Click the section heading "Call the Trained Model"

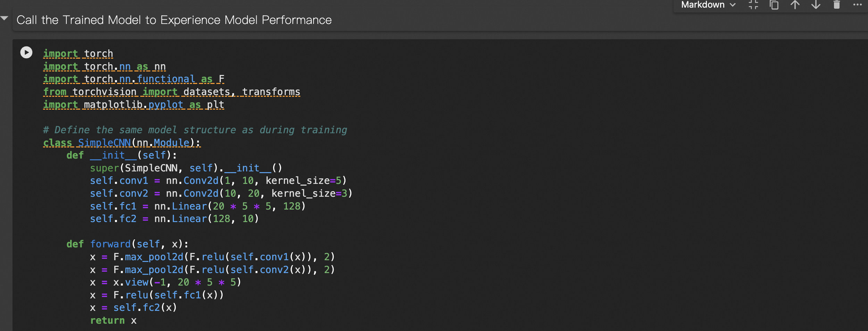pos(174,20)
